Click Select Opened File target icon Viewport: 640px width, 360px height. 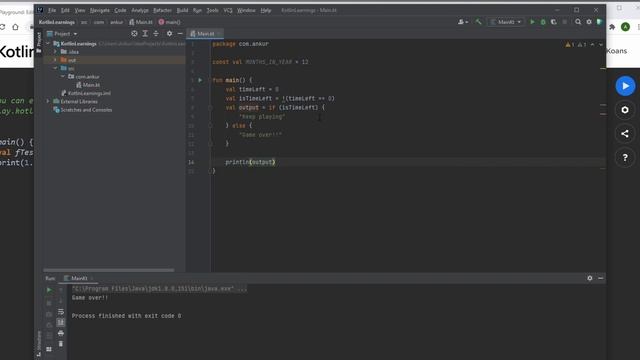point(134,33)
